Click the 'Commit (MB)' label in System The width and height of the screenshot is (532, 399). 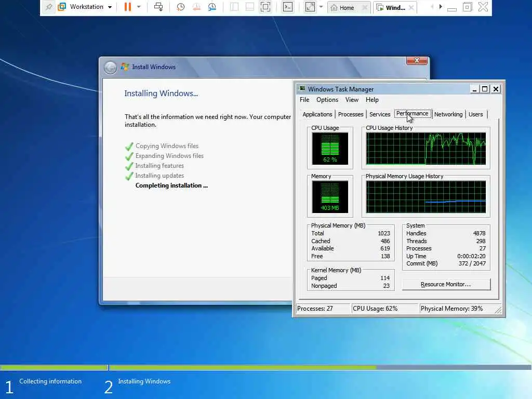point(422,263)
